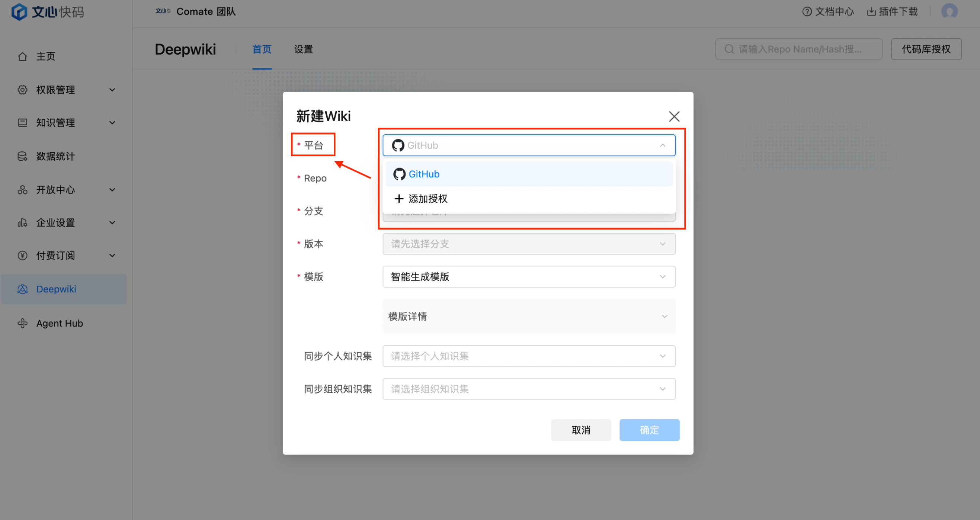Click the 文档中心 question mark icon
Image resolution: width=980 pixels, height=520 pixels.
pos(807,12)
